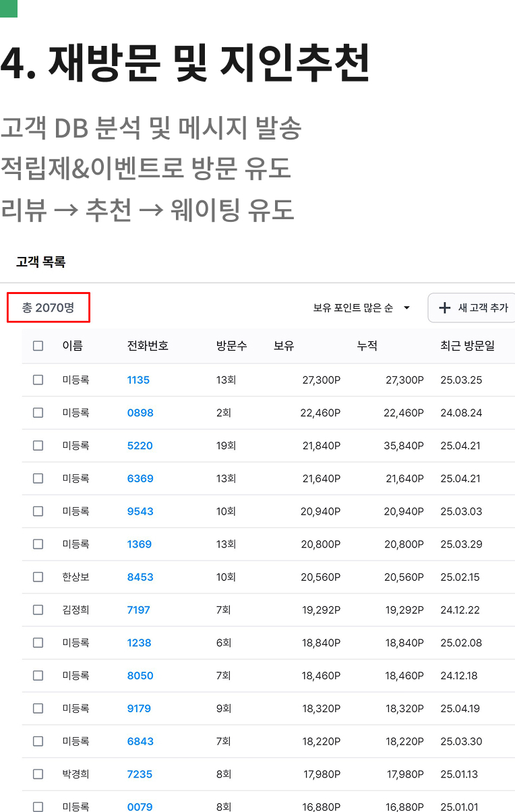Click the 총 2070명 total count label

click(x=48, y=308)
